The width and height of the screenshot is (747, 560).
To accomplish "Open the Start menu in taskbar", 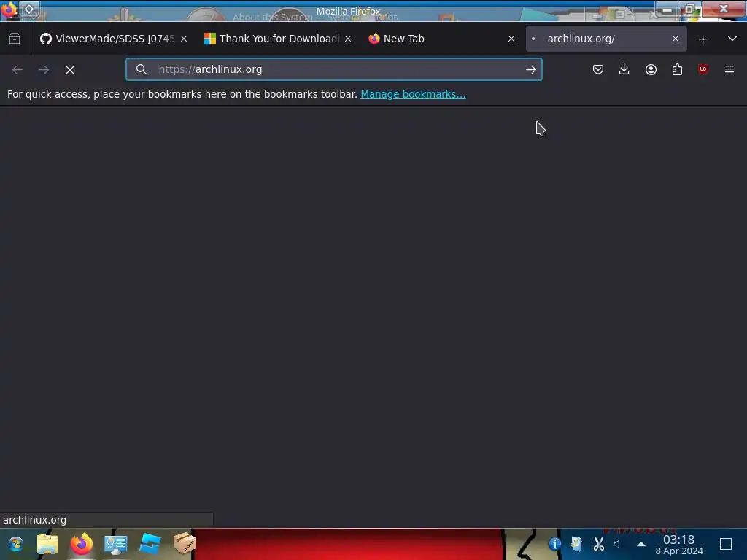I will click(x=15, y=544).
